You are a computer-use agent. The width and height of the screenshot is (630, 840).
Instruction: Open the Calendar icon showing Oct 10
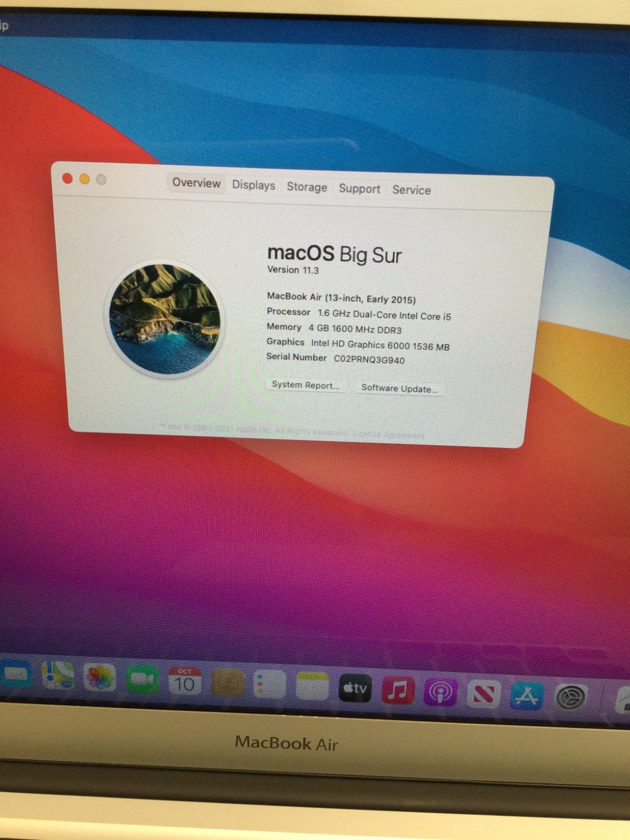point(185,681)
